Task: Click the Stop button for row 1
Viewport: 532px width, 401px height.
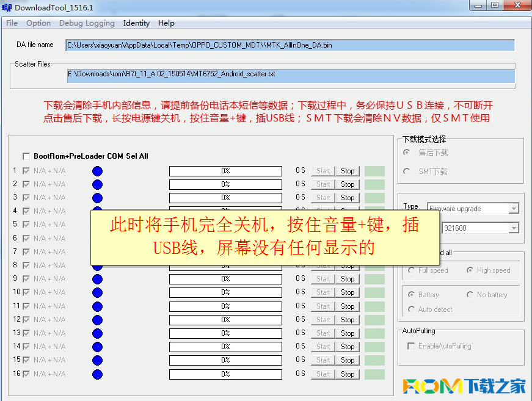Action: [x=348, y=171]
